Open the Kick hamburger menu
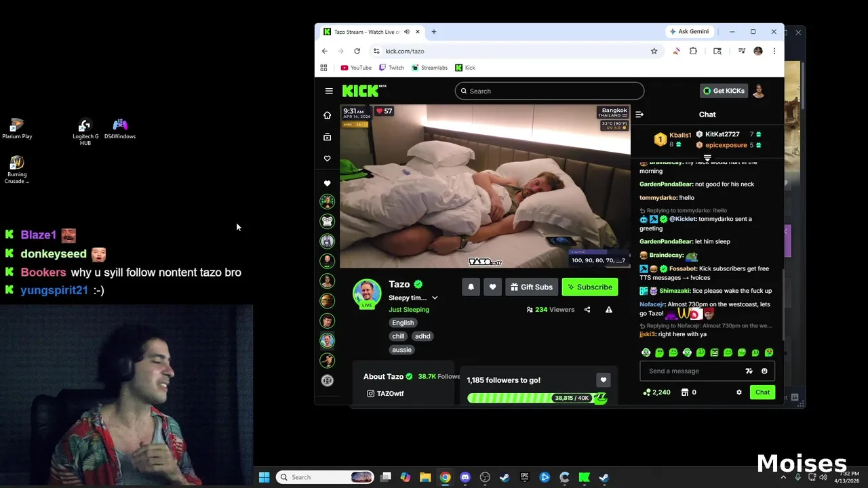 (329, 91)
